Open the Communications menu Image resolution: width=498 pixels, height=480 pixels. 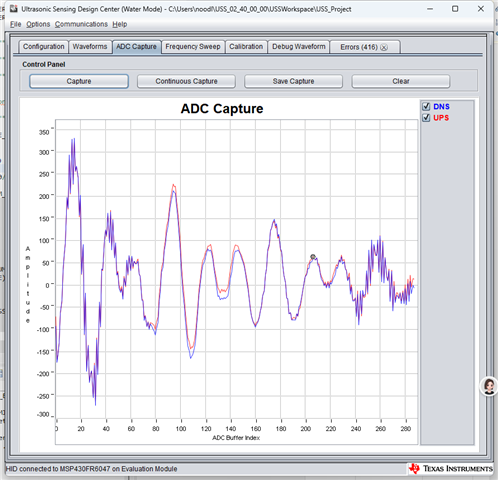(x=81, y=24)
